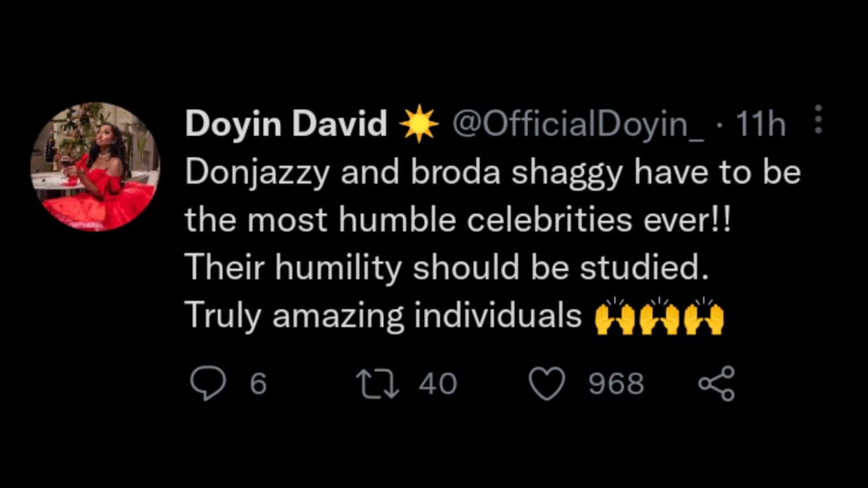Click the 968 likes count
This screenshot has width=868, height=488.
(x=616, y=384)
